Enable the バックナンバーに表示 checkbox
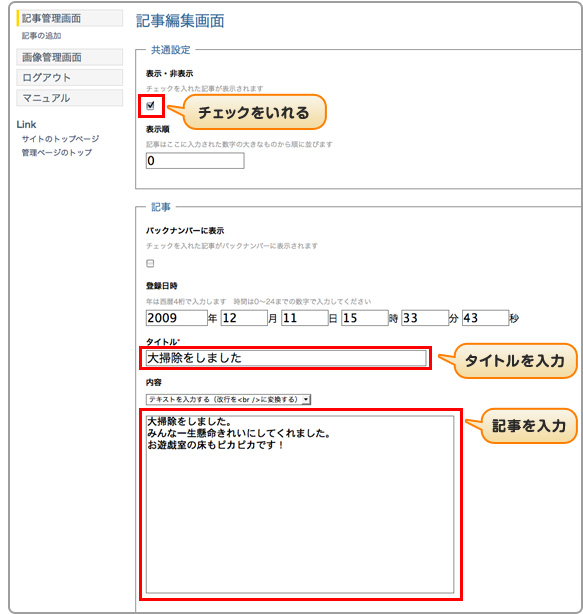 [150, 263]
